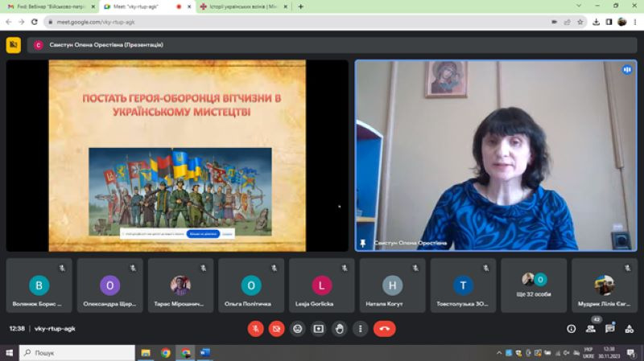Image resolution: width=644 pixels, height=361 pixels.
Task: Select the Ольга Політичка participant tile
Action: point(251,285)
